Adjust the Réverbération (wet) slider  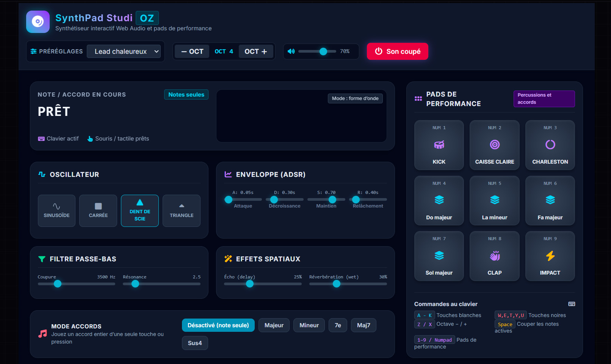(348, 284)
